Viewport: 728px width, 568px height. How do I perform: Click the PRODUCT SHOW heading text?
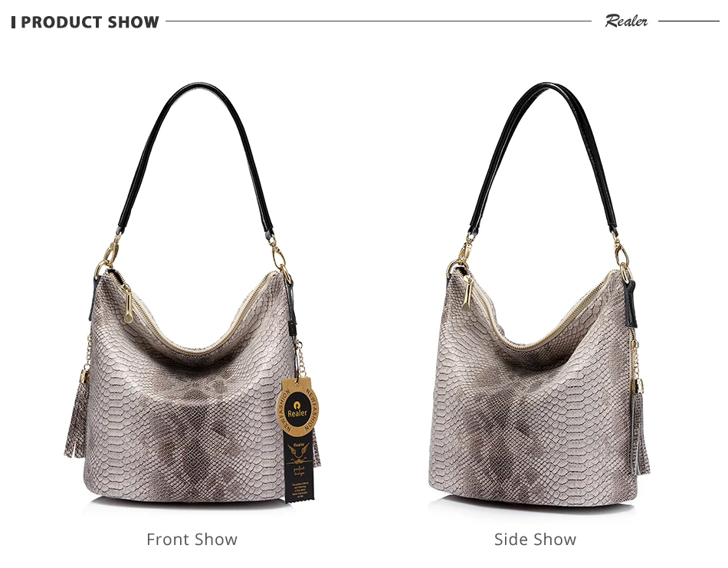90,21
